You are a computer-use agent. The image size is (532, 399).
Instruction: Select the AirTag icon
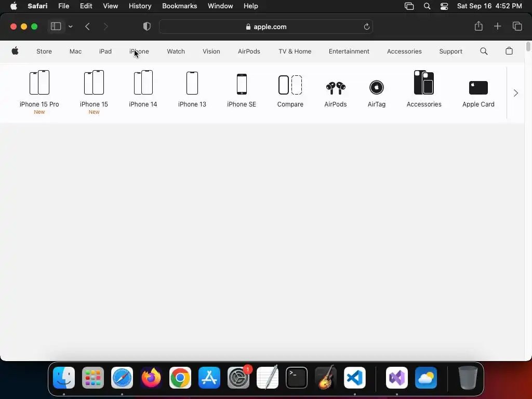tap(377, 87)
